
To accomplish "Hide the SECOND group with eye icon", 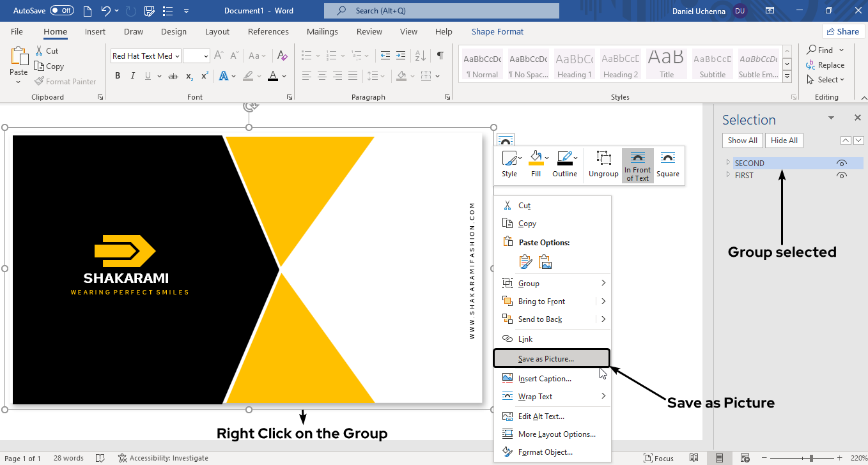I will pyautogui.click(x=842, y=164).
